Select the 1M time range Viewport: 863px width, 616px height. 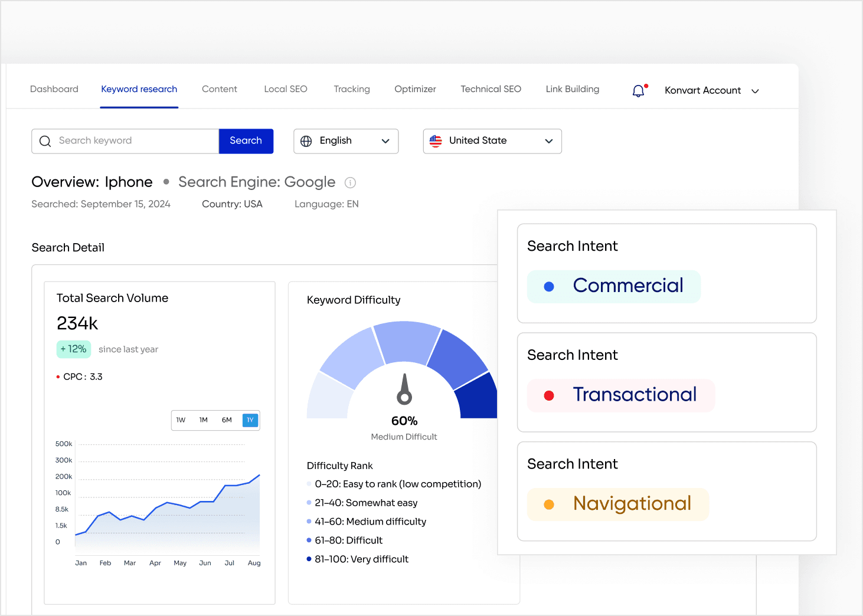point(204,420)
